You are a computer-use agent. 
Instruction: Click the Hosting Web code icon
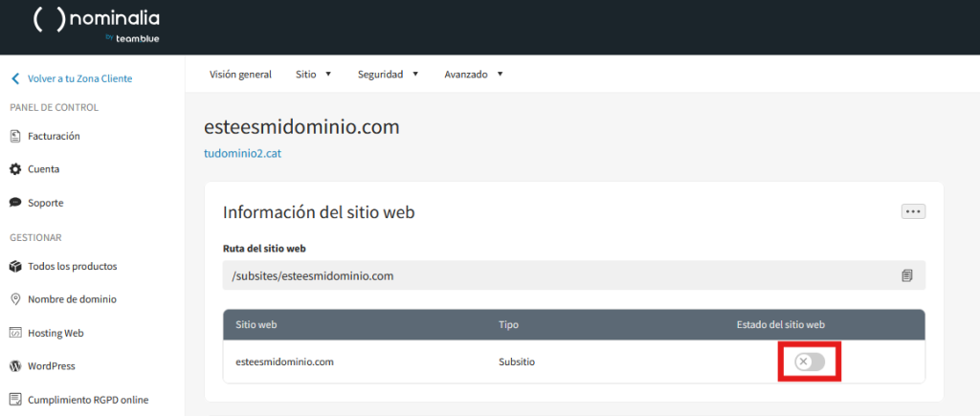pyautogui.click(x=15, y=333)
